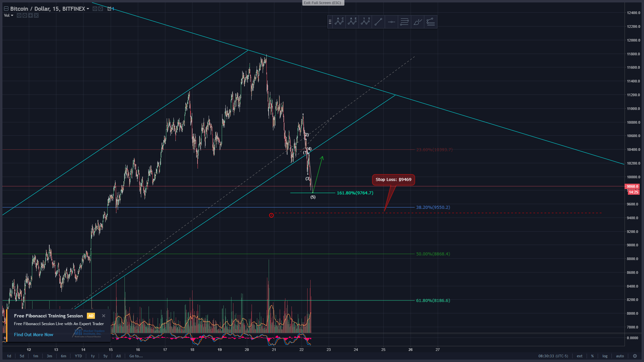Hide the Vol indicator with eye icon
This screenshot has height=362, width=644.
pyautogui.click(x=19, y=15)
